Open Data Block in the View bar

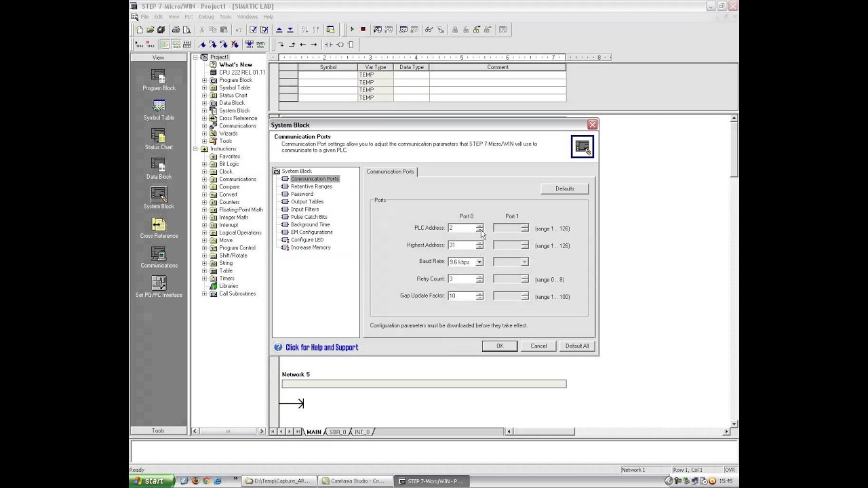click(159, 169)
